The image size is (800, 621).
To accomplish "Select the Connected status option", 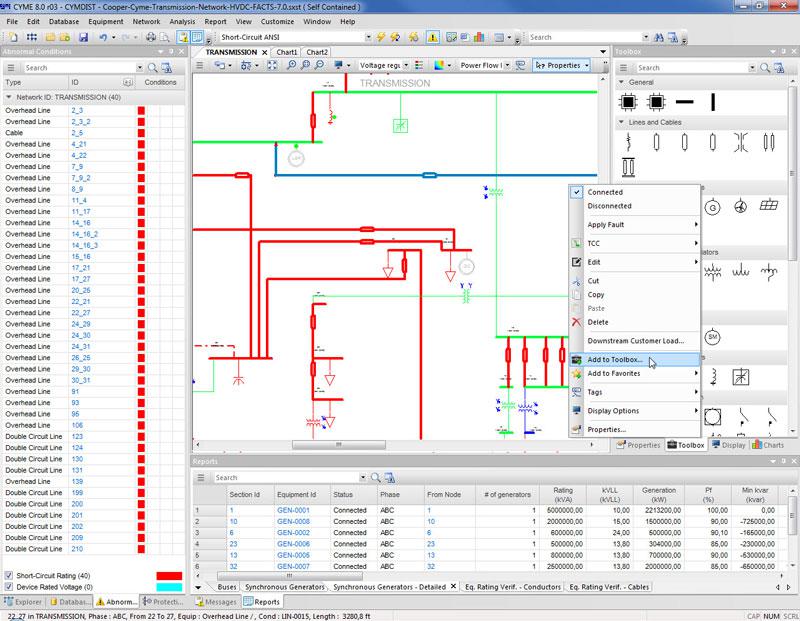I will click(x=605, y=192).
